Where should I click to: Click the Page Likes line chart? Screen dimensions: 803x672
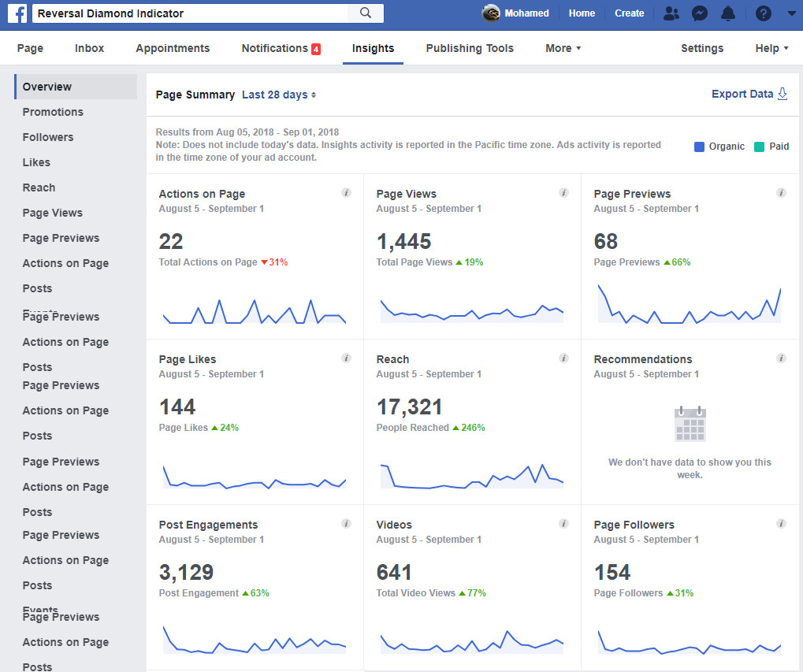255,477
